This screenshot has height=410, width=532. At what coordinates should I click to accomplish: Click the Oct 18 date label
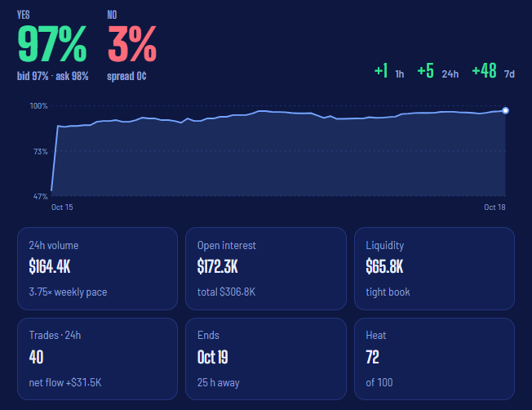pos(494,207)
